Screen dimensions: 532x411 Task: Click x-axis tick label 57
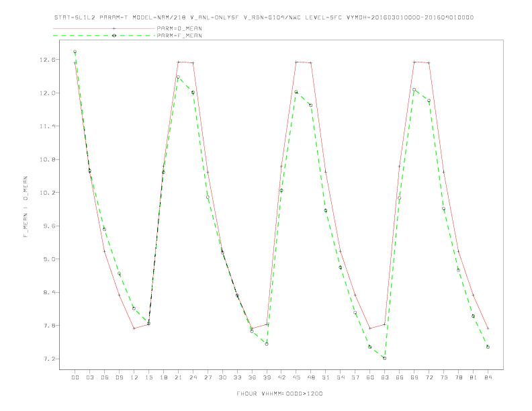(355, 377)
